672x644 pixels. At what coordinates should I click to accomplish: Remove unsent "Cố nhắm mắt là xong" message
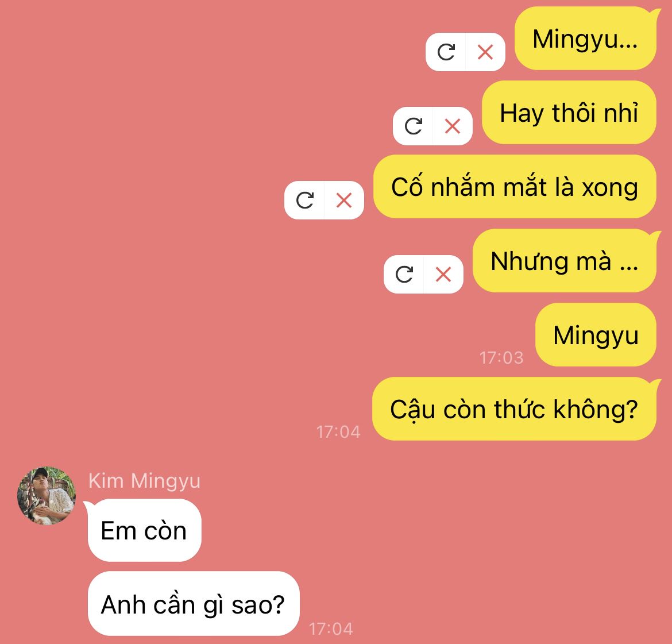point(344,200)
